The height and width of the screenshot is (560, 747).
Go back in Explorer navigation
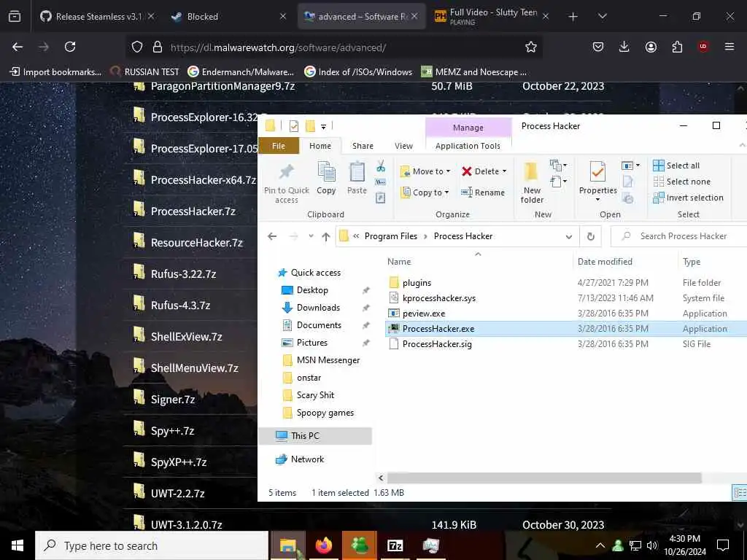pyautogui.click(x=272, y=236)
